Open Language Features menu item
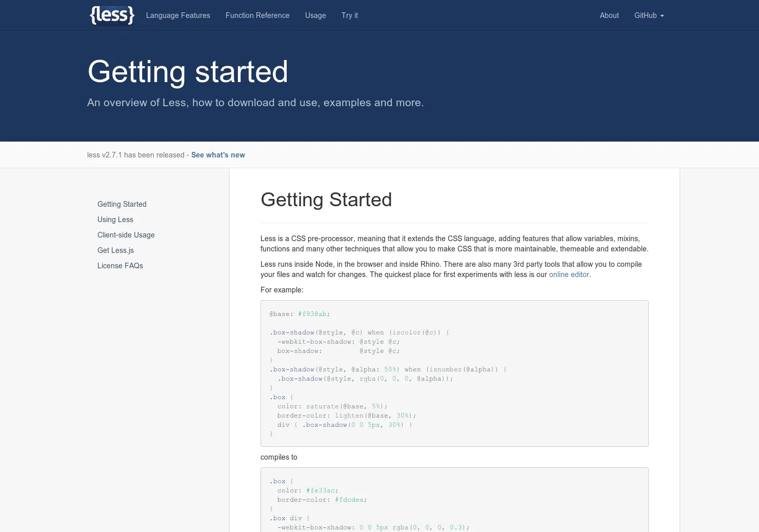Image resolution: width=759 pixels, height=532 pixels. click(x=178, y=15)
